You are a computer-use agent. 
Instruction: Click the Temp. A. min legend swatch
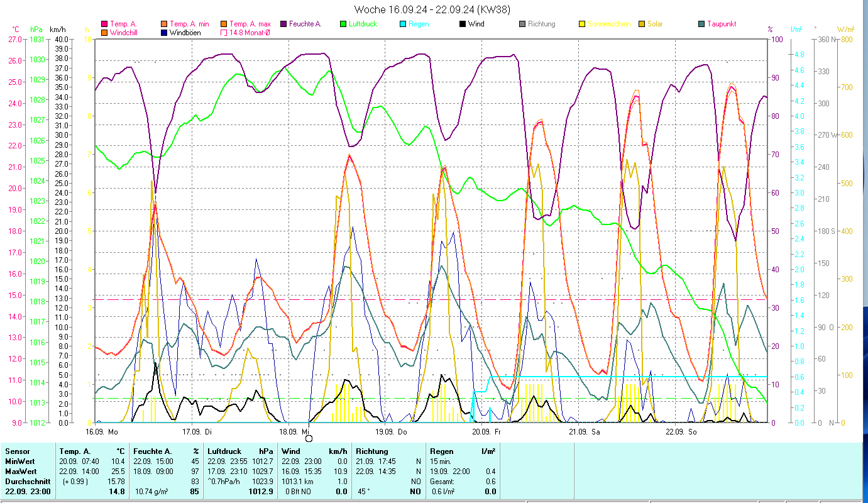(x=164, y=24)
